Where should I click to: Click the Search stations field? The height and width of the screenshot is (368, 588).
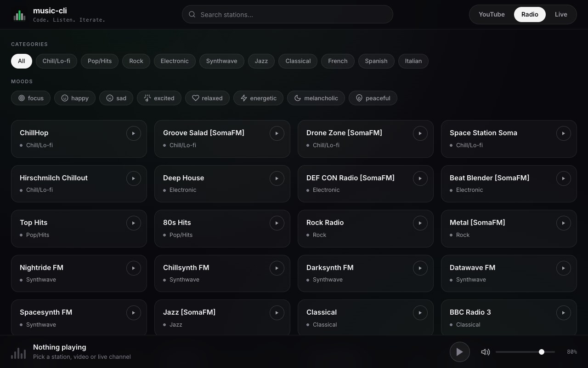point(288,14)
